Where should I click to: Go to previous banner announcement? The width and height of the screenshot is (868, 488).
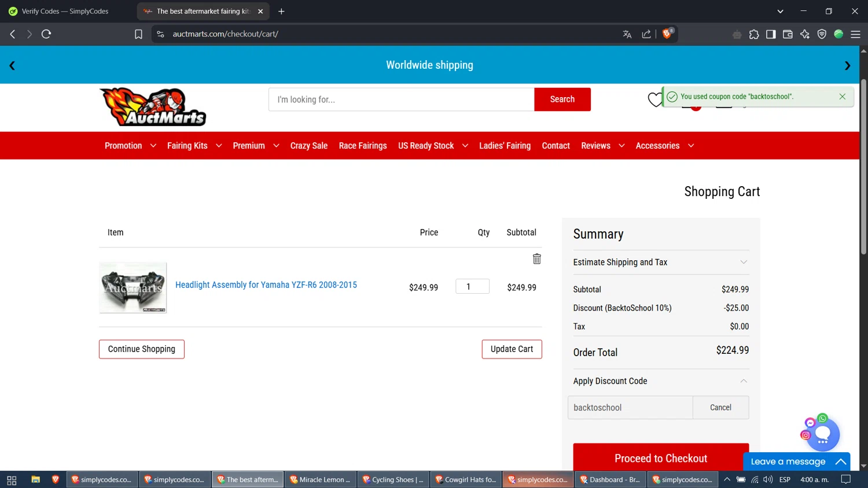click(x=12, y=65)
